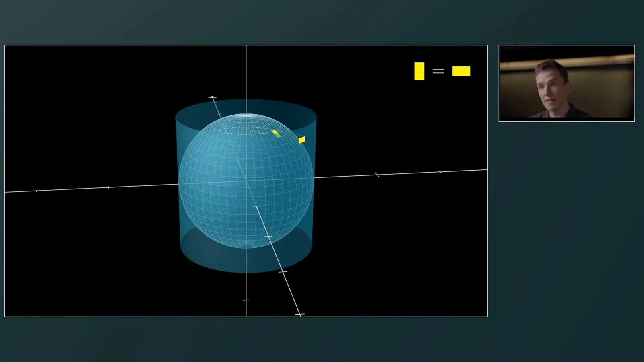
Task: Click the center of the blue wireframe sphere
Action: point(246,181)
